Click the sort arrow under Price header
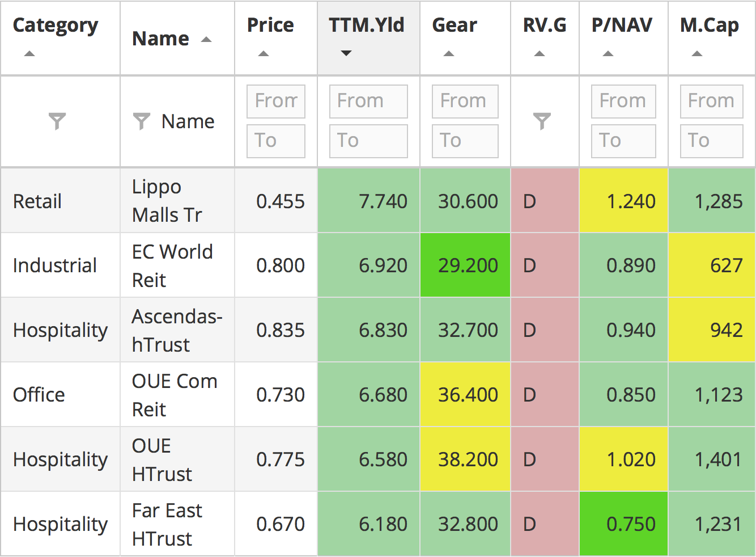This screenshot has height=557, width=756. [x=263, y=54]
